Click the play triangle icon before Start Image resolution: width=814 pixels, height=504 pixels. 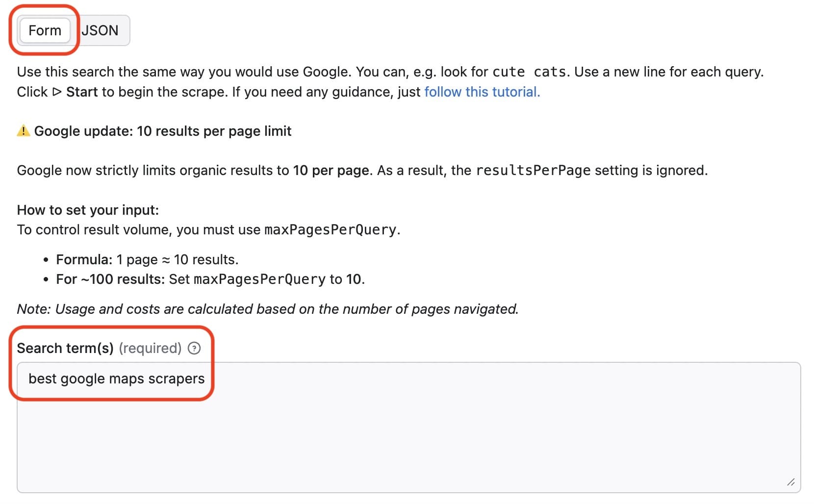[x=57, y=92]
